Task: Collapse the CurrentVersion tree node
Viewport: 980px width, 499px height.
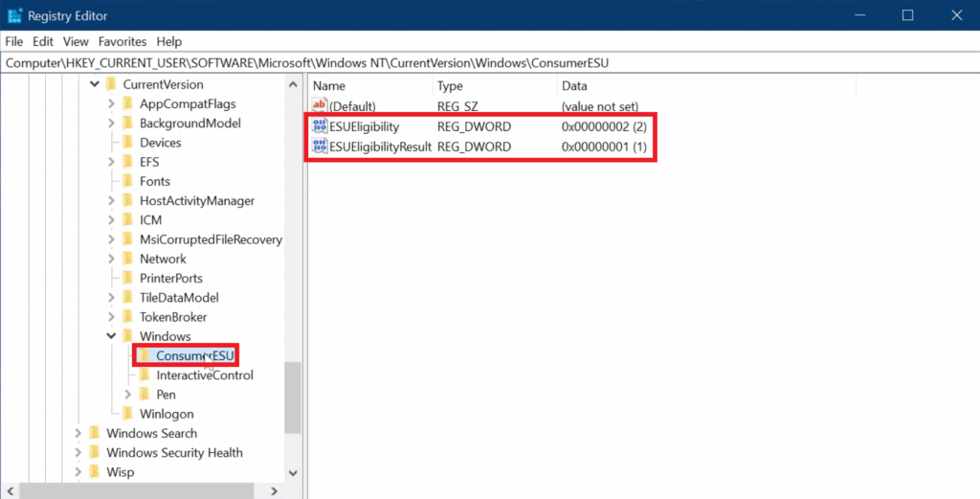Action: (x=95, y=84)
